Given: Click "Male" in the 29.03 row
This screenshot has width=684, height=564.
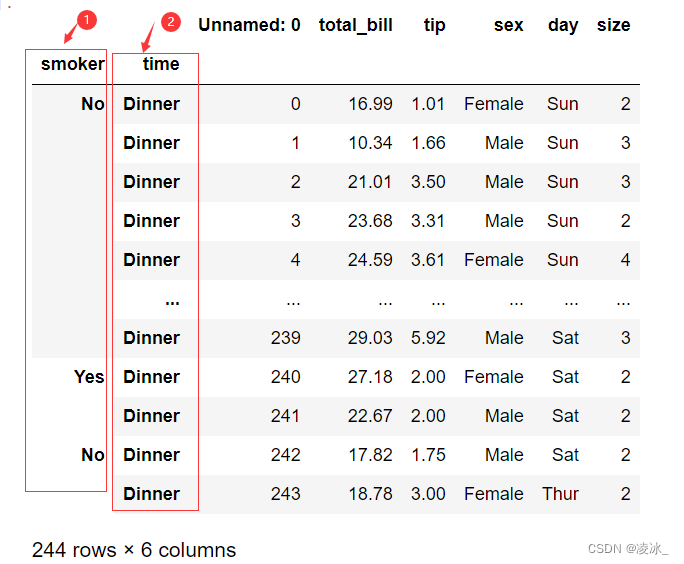Looking at the screenshot, I should click(x=504, y=338).
